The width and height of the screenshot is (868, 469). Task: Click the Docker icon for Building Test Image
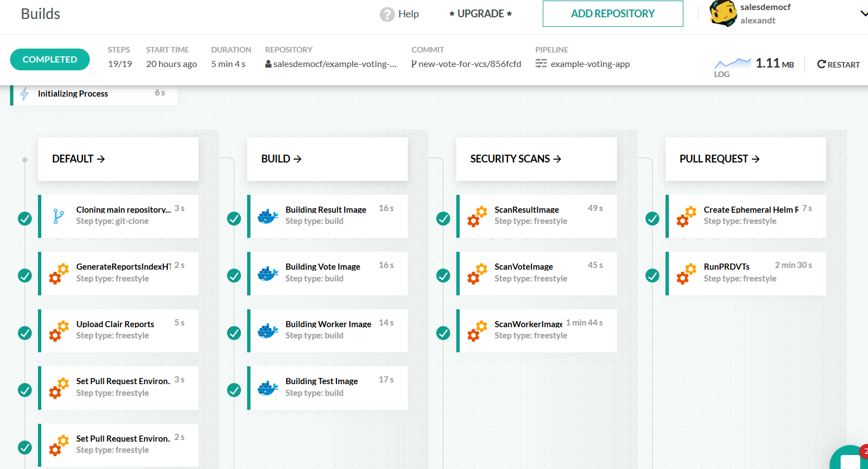[268, 387]
